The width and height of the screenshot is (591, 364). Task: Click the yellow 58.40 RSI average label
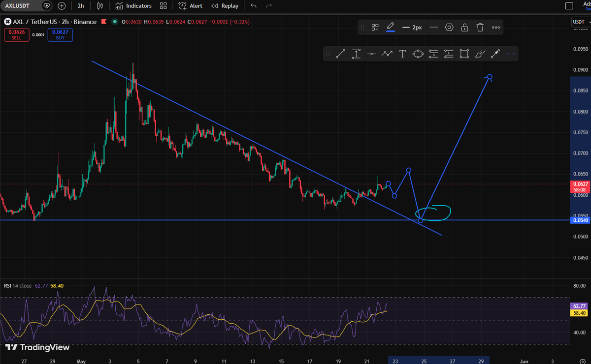tap(579, 312)
